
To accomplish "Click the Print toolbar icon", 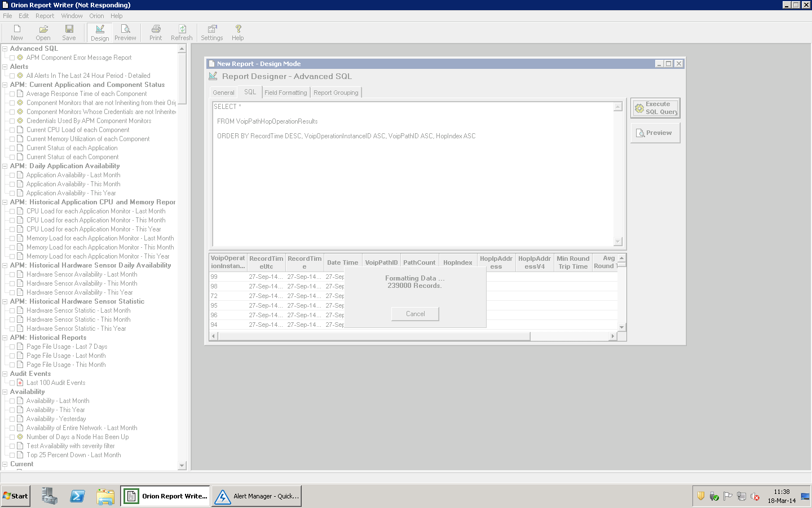I will 156,33.
